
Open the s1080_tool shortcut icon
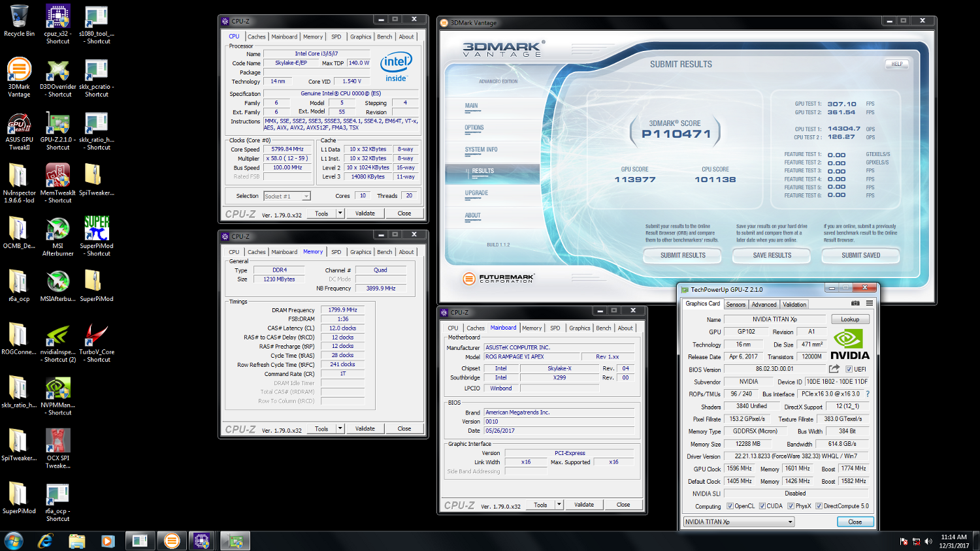coord(97,24)
